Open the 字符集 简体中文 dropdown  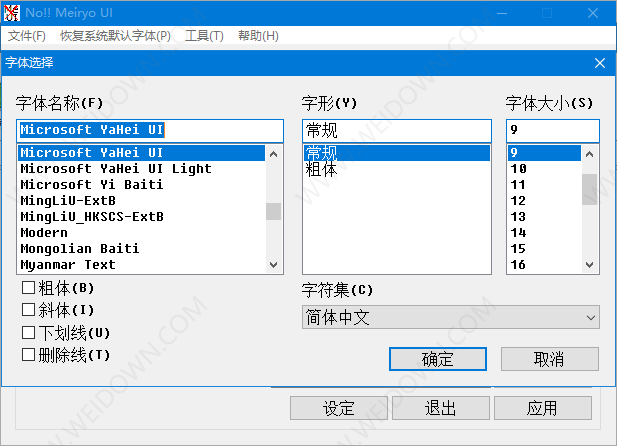tap(451, 317)
